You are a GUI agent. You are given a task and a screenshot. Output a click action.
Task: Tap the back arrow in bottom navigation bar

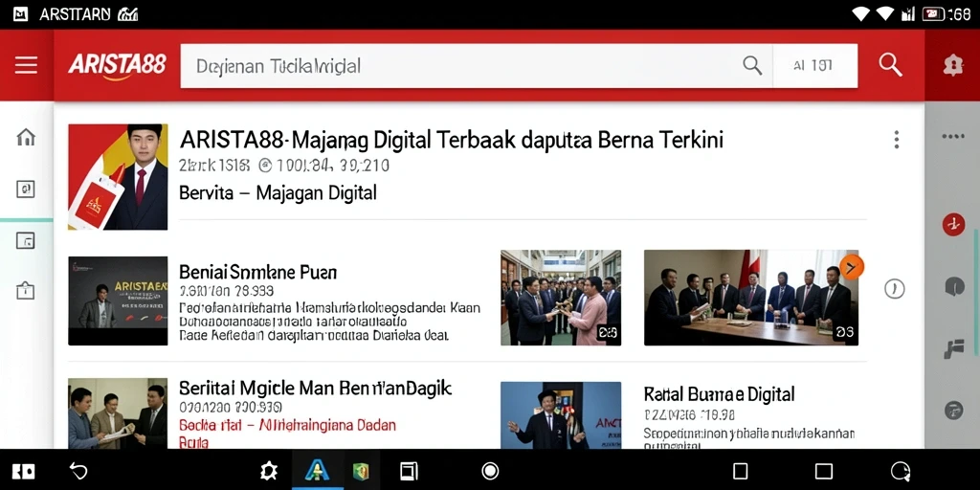78,471
